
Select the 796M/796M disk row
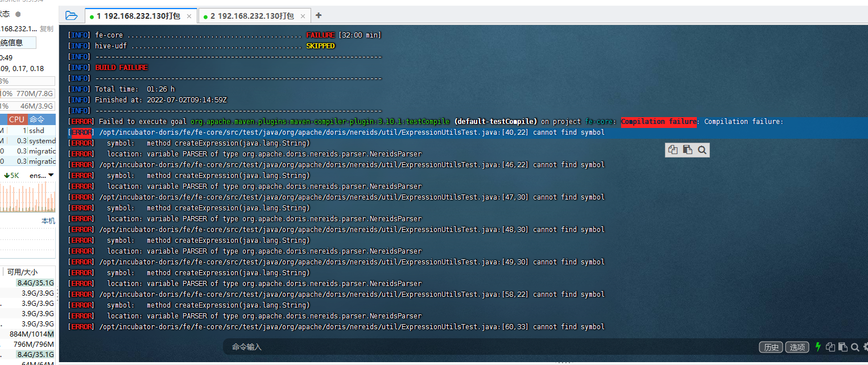28,344
